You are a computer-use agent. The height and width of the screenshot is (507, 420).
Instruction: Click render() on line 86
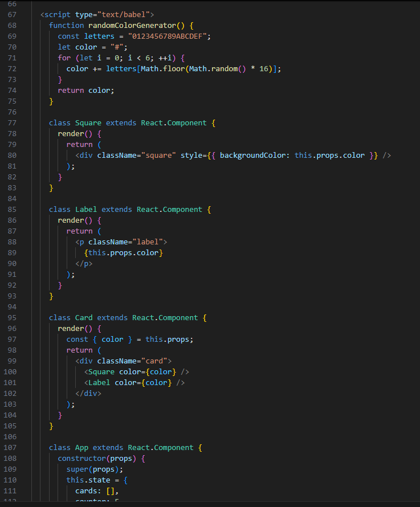pos(75,220)
